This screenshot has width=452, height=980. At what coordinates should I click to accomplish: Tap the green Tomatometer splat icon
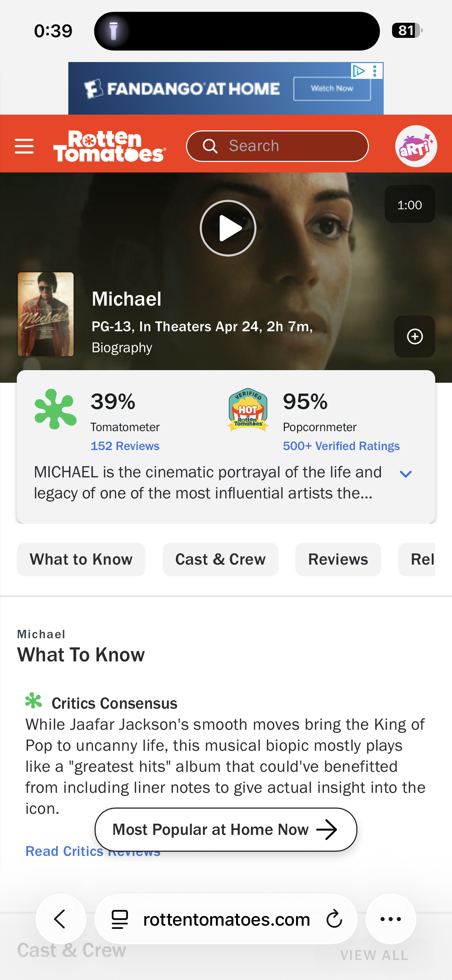(56, 409)
